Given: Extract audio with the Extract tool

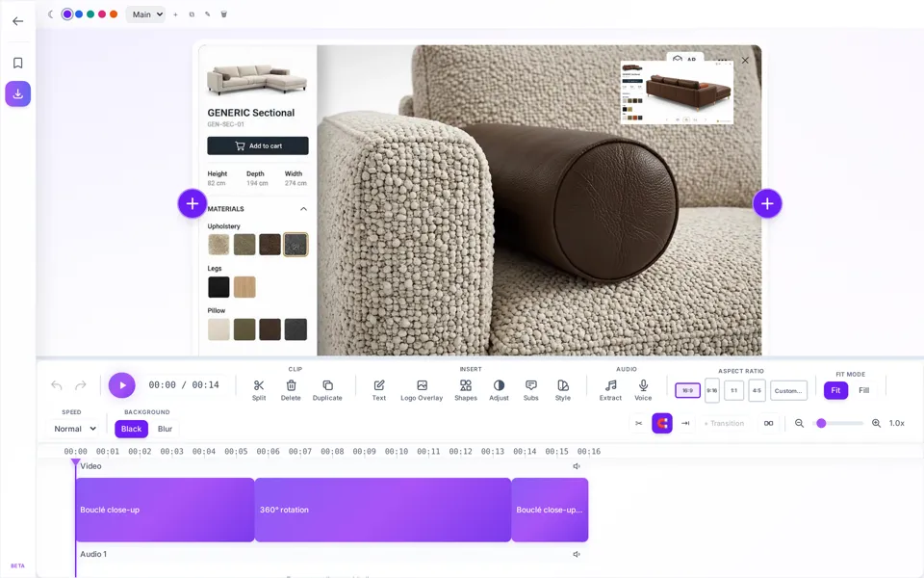Looking at the screenshot, I should tap(610, 390).
